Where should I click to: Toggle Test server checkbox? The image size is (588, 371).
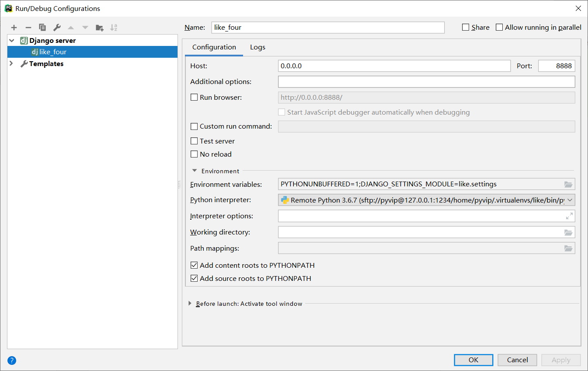(x=194, y=141)
